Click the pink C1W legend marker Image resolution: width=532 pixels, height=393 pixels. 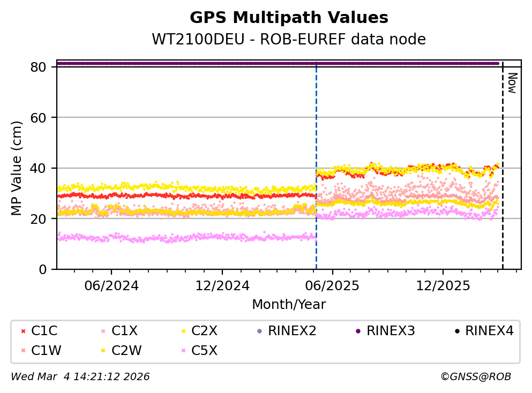(22, 351)
